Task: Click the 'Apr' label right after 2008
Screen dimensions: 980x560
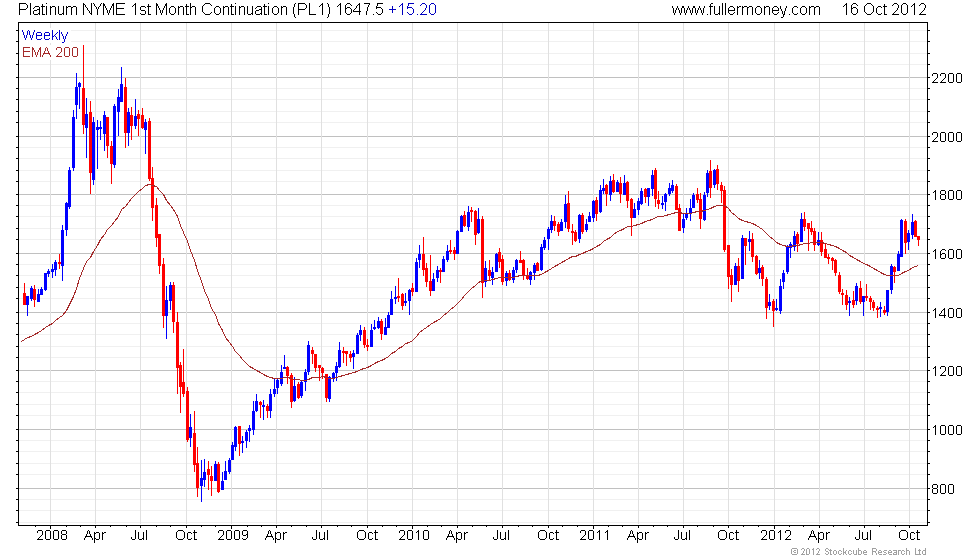Action: pos(95,536)
